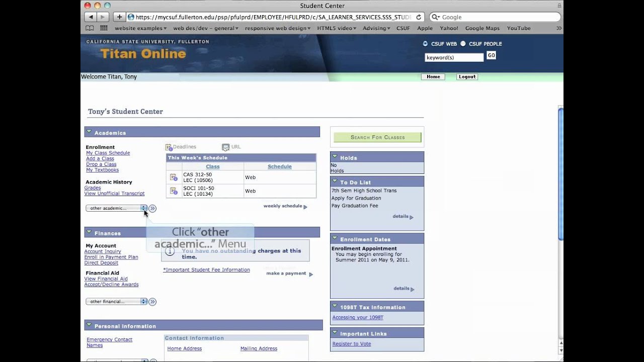
Task: Click the Drop a Class link
Action: 101,164
